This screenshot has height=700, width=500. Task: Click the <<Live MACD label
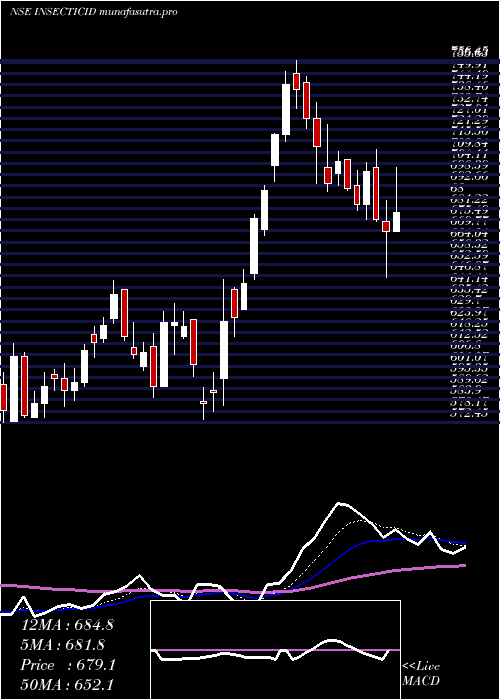coord(421,673)
